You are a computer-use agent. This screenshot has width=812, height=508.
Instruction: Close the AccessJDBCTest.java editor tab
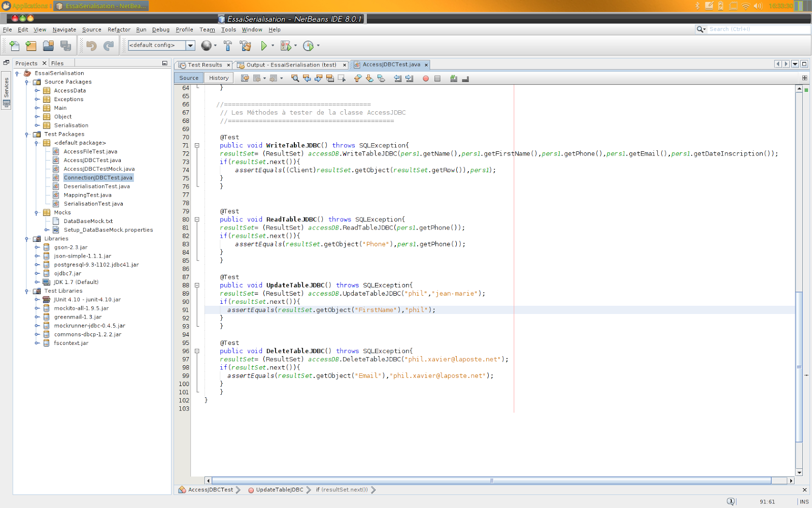pyautogui.click(x=426, y=65)
